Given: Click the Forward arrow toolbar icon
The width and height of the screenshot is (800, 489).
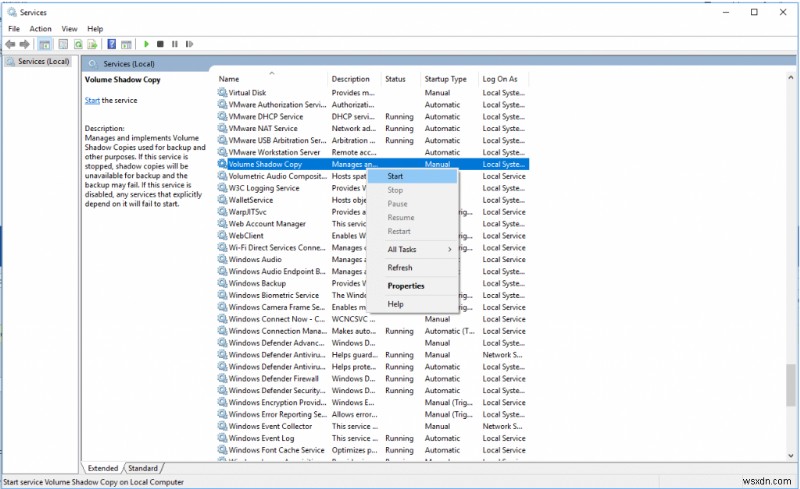Looking at the screenshot, I should (24, 44).
